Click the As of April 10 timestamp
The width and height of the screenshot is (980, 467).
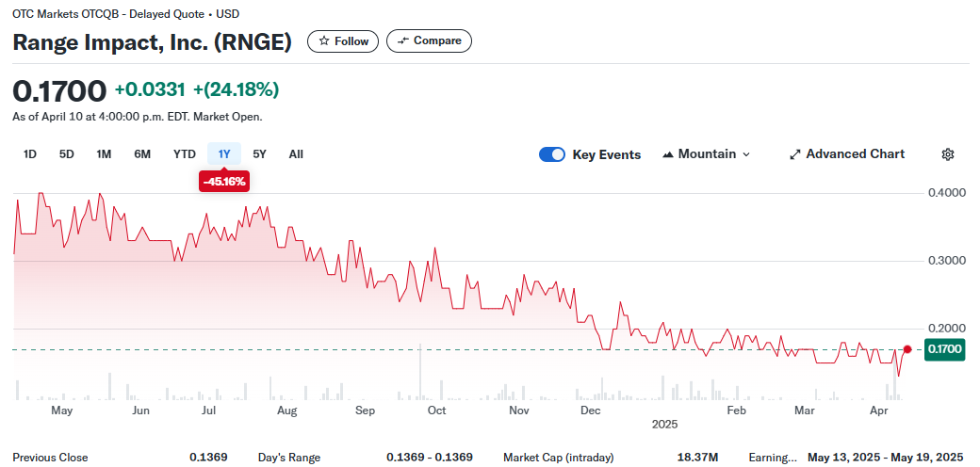click(138, 117)
